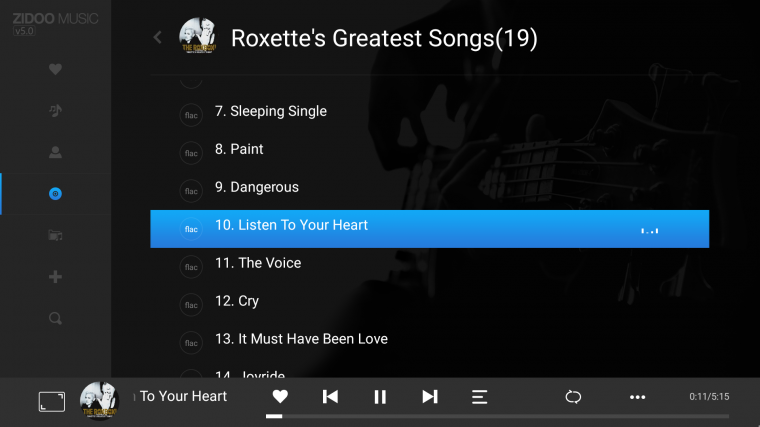Click the plus Add icon in sidebar
Image resolution: width=760 pixels, height=427 pixels.
(55, 277)
